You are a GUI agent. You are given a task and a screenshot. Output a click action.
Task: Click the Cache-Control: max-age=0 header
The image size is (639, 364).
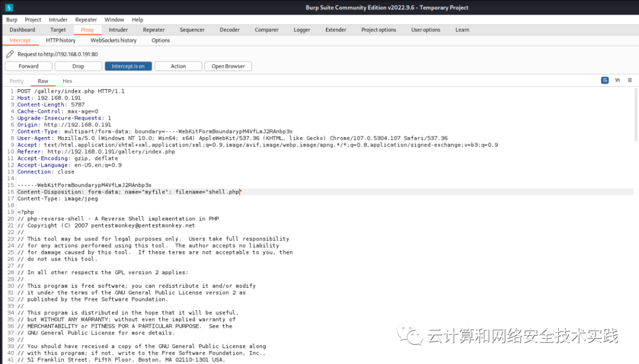pyautogui.click(x=57, y=111)
